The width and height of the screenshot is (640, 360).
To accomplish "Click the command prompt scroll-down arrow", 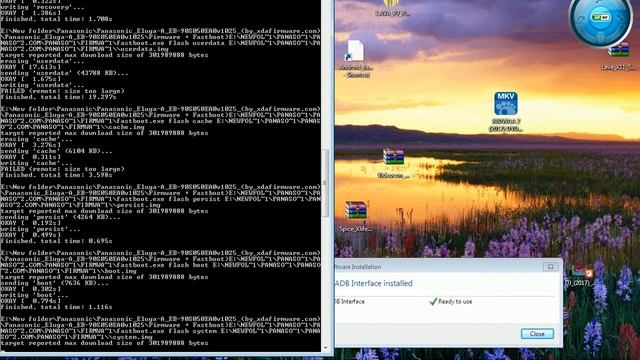I will point(325,348).
